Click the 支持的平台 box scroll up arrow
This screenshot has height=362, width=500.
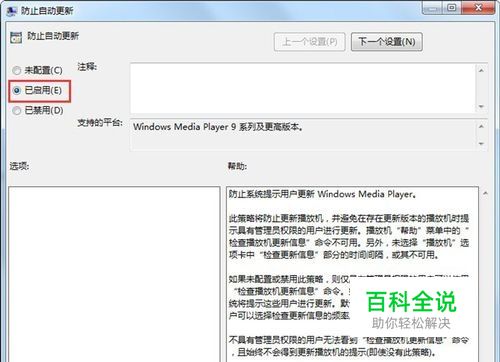click(x=481, y=126)
